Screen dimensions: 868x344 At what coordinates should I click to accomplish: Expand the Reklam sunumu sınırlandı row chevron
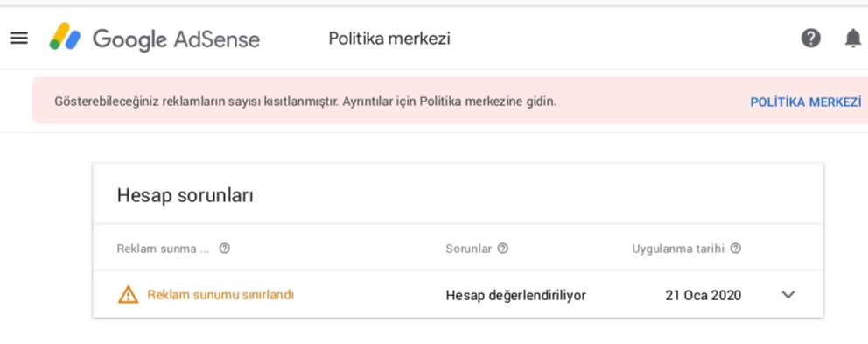[x=788, y=295]
